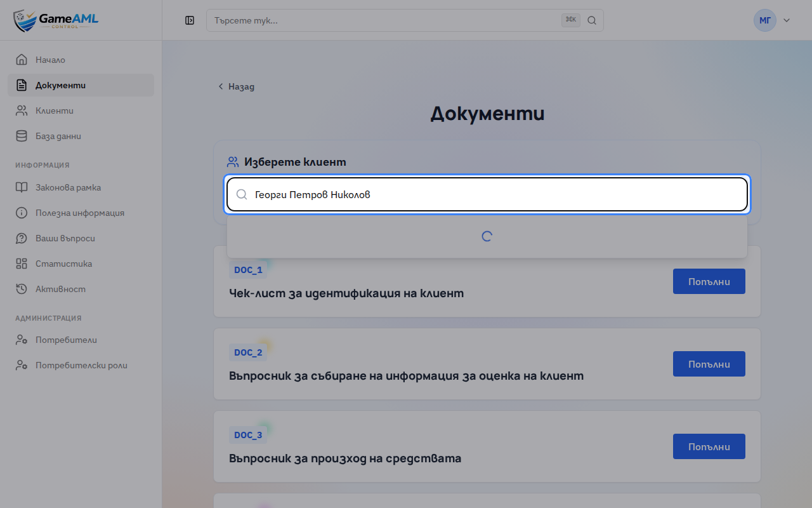Click the DOC_3 badge

tap(248, 435)
